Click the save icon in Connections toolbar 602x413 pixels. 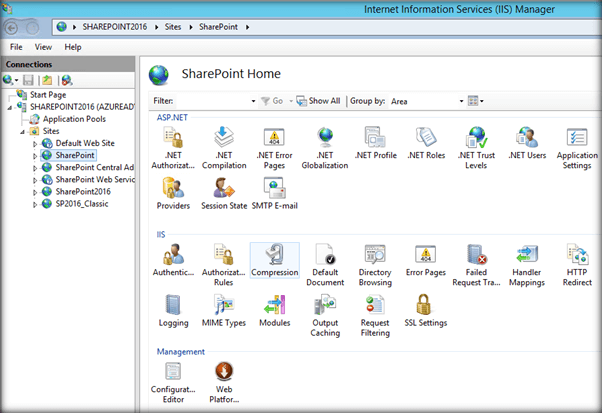pos(28,80)
